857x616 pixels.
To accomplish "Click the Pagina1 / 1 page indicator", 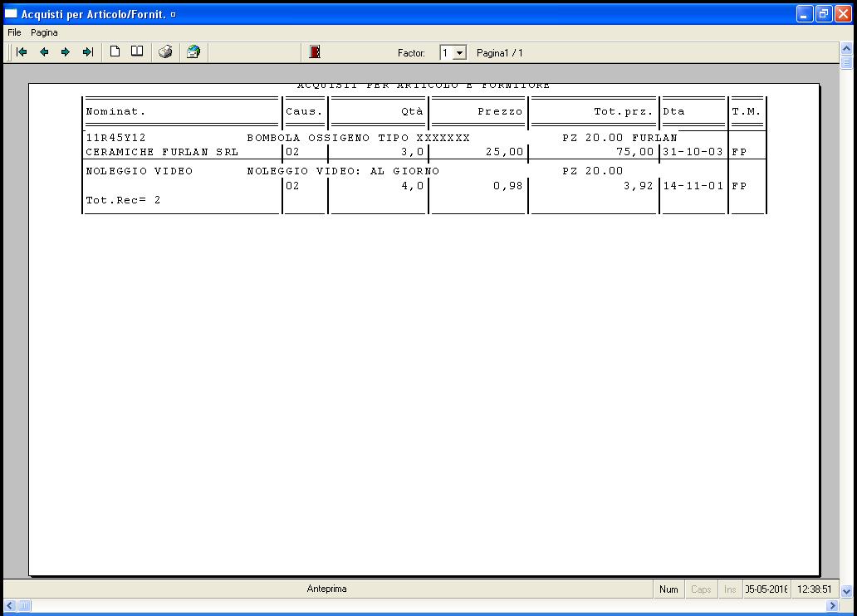I will (x=500, y=53).
